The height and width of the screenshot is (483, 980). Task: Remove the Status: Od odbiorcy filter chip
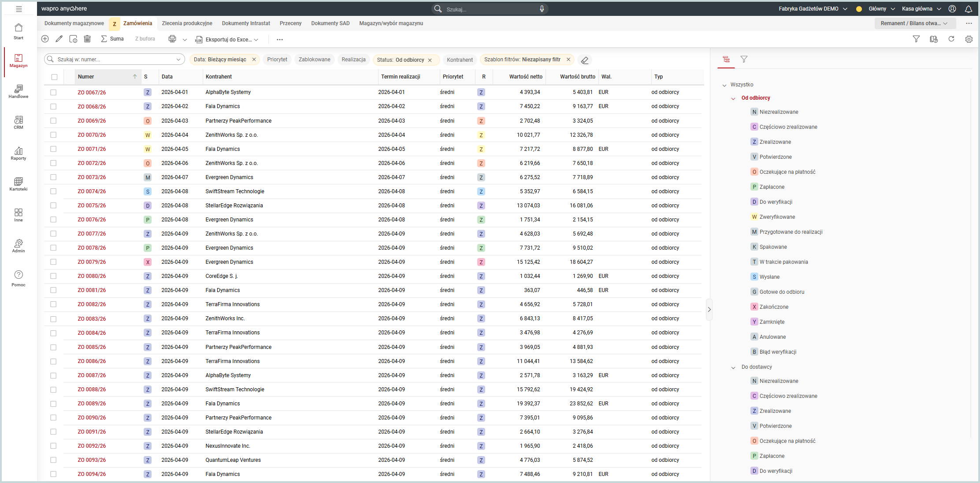pos(430,60)
